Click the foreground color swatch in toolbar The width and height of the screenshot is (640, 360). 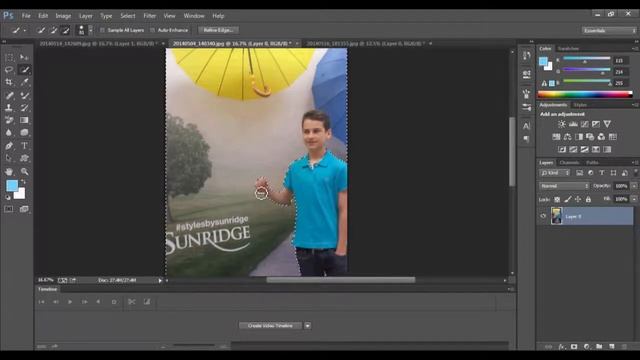[12, 186]
